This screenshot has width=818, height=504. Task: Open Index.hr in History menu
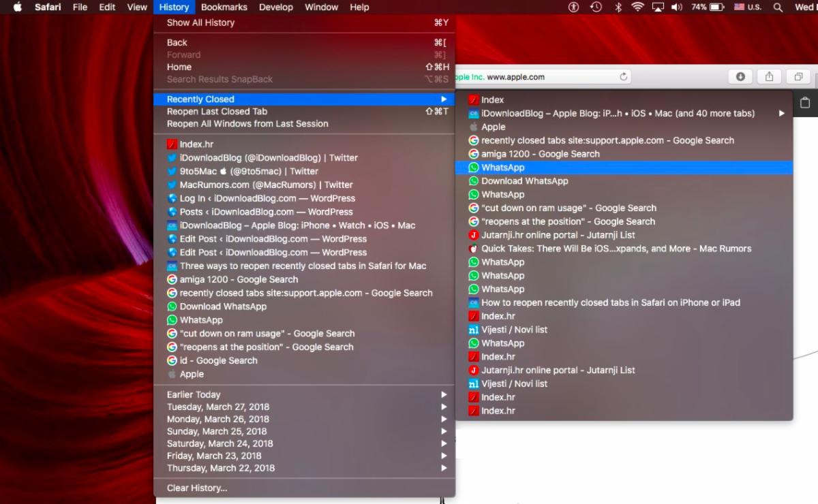305,144
